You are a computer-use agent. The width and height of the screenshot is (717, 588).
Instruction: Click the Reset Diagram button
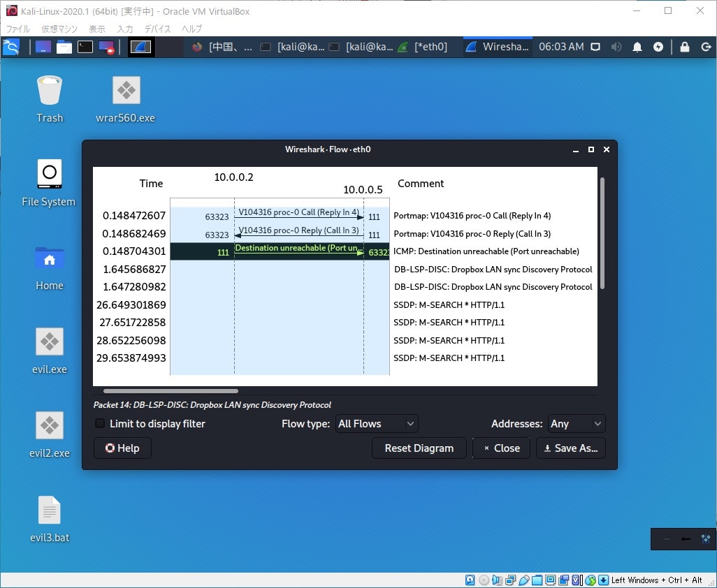tap(419, 448)
